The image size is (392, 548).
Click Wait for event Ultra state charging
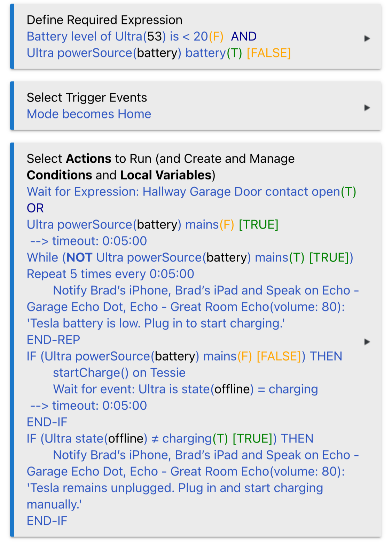point(185,389)
